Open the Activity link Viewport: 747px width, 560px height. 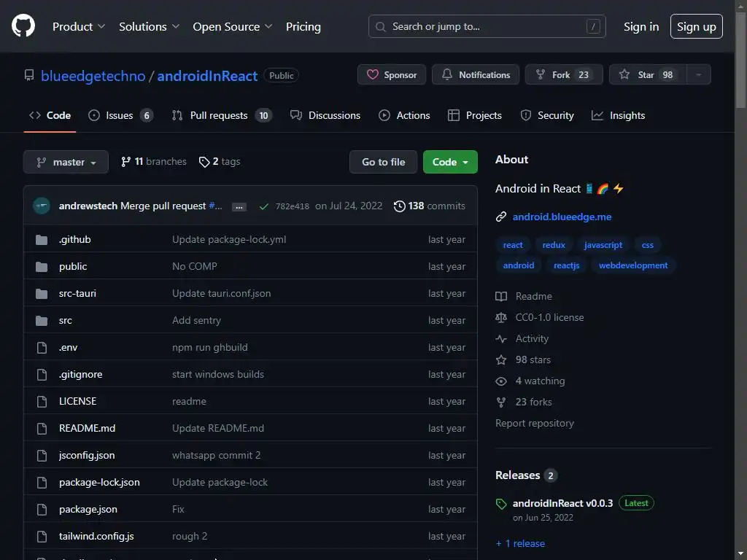[x=522, y=338]
